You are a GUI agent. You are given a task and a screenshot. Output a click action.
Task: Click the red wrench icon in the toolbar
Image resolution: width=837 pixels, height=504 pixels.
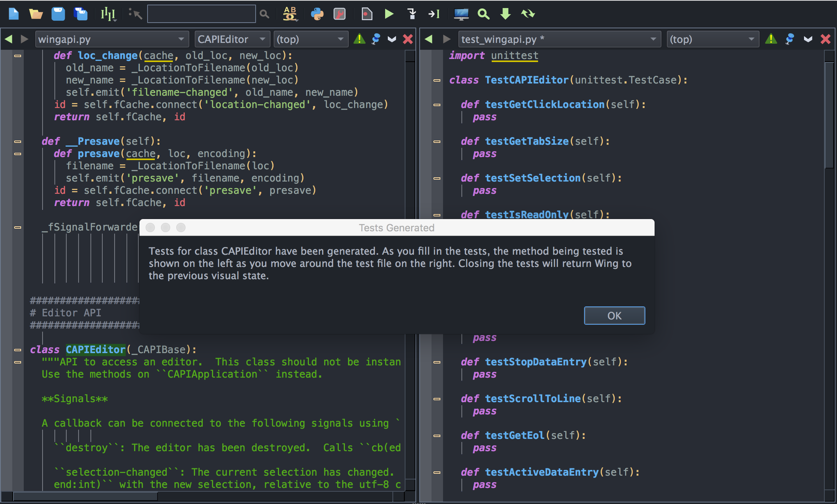point(340,14)
